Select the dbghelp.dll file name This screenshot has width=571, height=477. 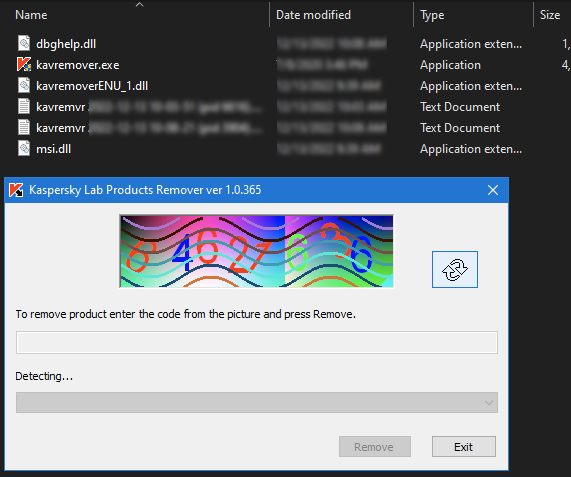pos(66,44)
